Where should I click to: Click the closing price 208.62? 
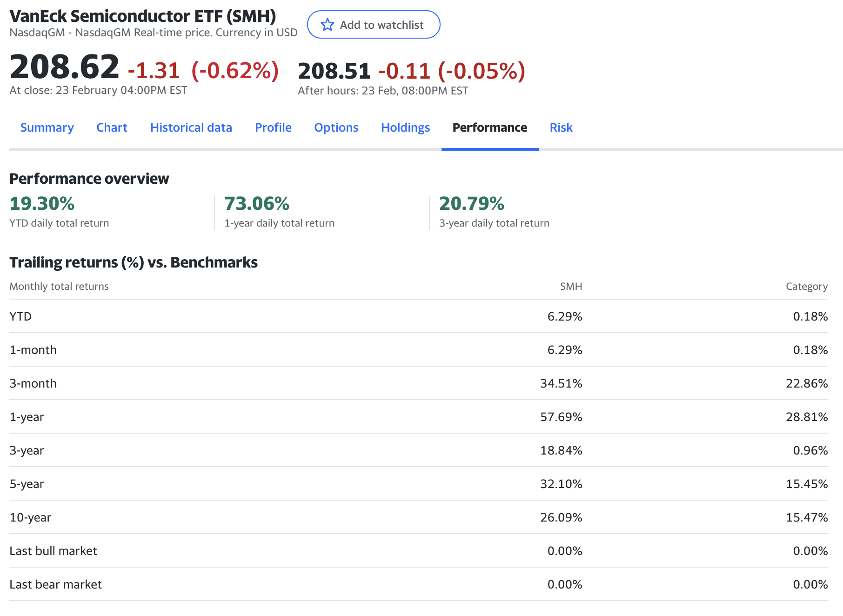click(64, 67)
